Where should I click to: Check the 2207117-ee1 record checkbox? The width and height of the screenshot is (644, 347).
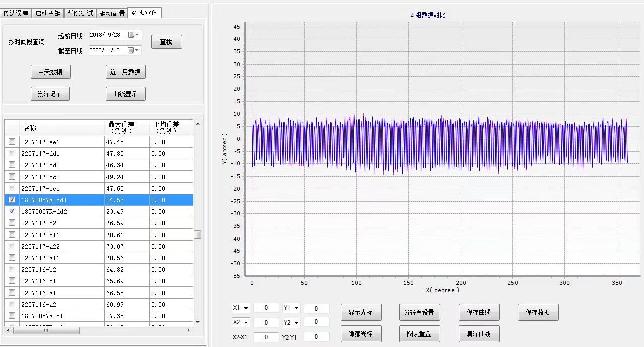point(12,142)
